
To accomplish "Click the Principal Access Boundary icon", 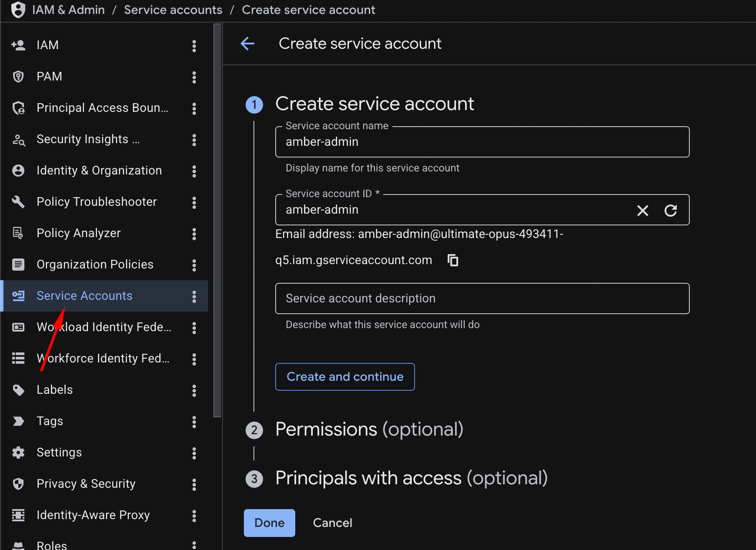I will coord(18,108).
